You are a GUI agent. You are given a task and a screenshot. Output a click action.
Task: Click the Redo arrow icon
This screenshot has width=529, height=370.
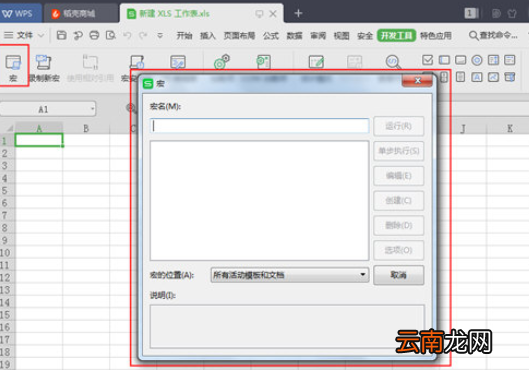(x=143, y=35)
